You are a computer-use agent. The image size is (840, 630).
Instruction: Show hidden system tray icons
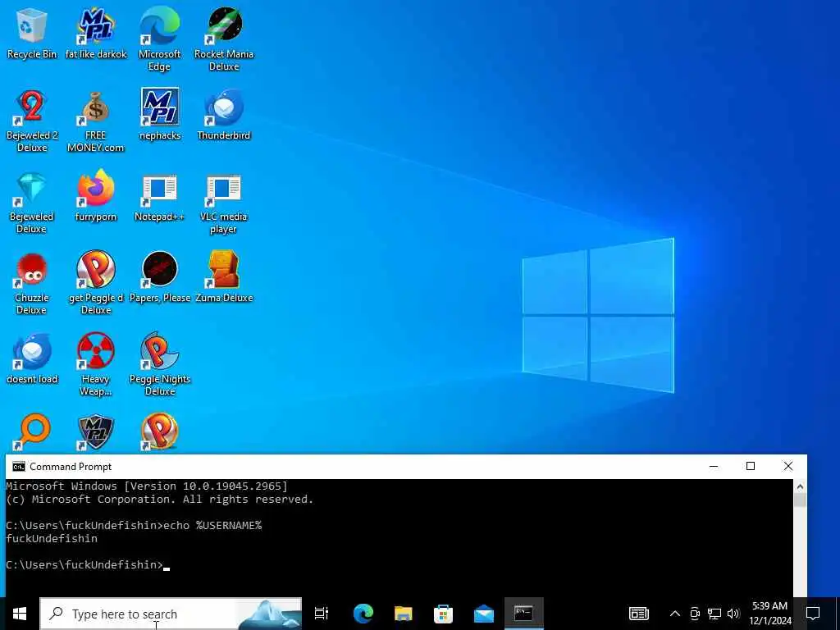click(675, 614)
